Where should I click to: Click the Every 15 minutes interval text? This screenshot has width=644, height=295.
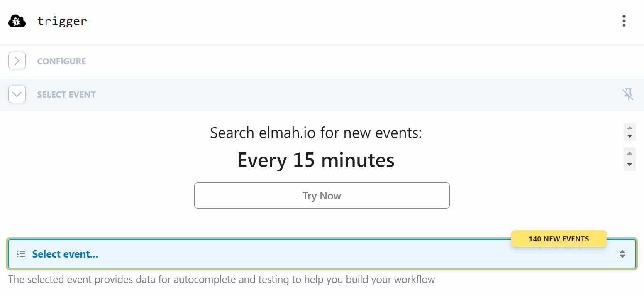click(316, 160)
